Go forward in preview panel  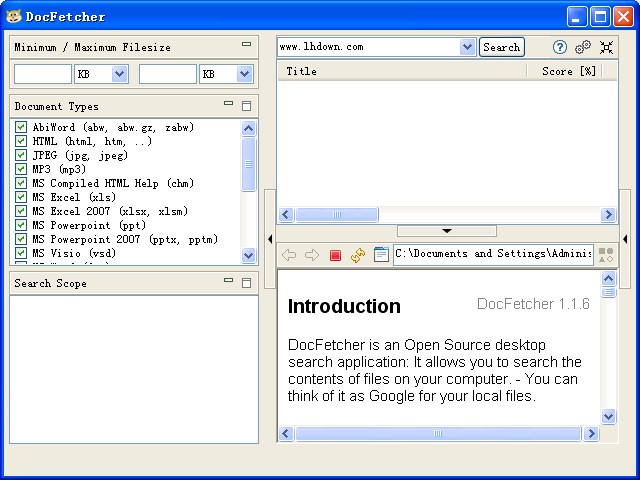(x=312, y=255)
